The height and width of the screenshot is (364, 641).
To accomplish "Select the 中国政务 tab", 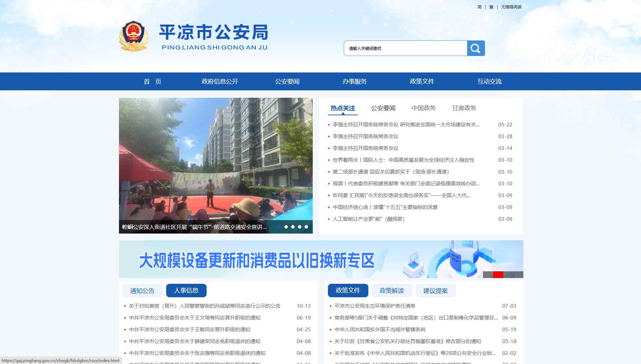I will click(x=424, y=108).
